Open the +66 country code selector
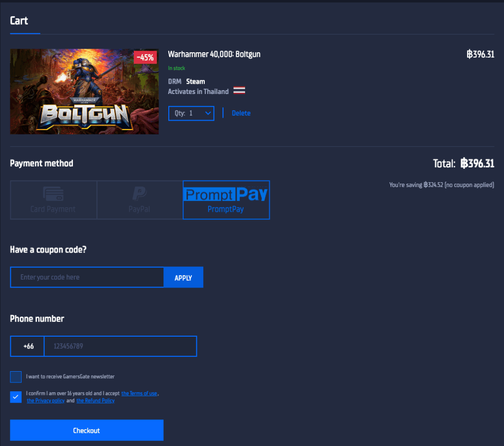Screen dimensions: 504x446 point(28,347)
